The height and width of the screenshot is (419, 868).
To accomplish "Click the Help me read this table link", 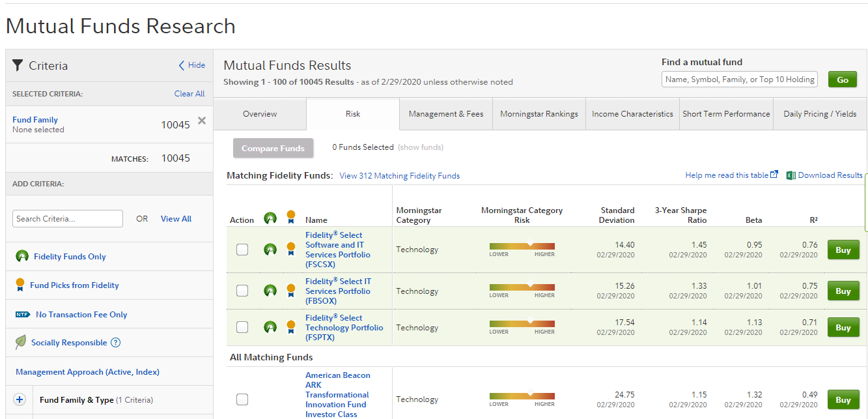I will [727, 175].
